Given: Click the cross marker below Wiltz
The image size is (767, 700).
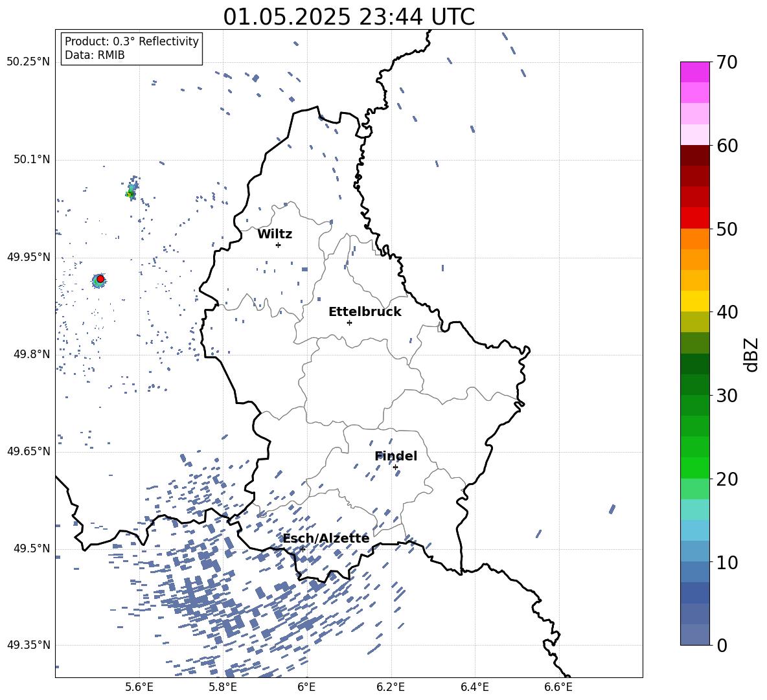Looking at the screenshot, I should click(279, 245).
